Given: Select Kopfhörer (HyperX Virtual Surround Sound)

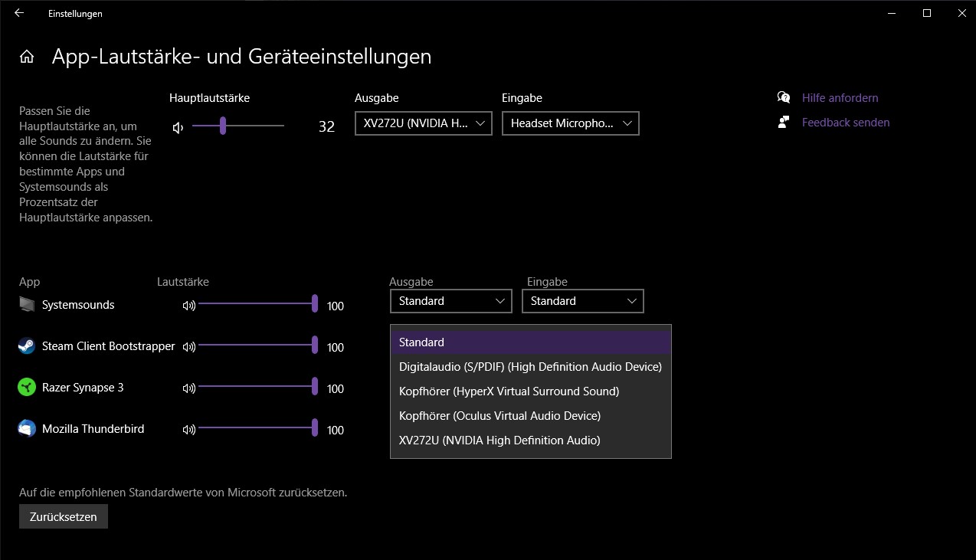Looking at the screenshot, I should click(x=509, y=391).
